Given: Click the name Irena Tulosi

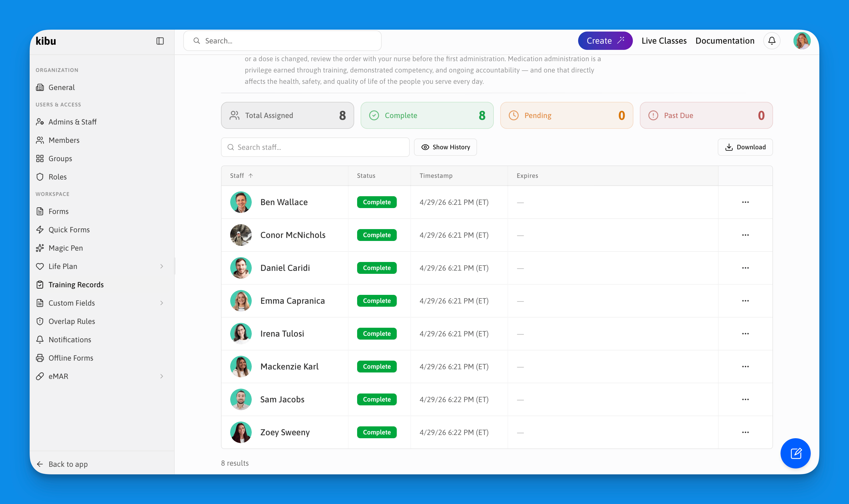Looking at the screenshot, I should (282, 334).
